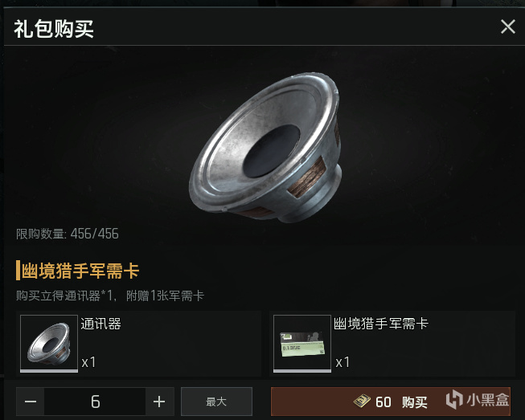
Task: Click the description 购买立得通讯器*1 text
Action: [64, 296]
